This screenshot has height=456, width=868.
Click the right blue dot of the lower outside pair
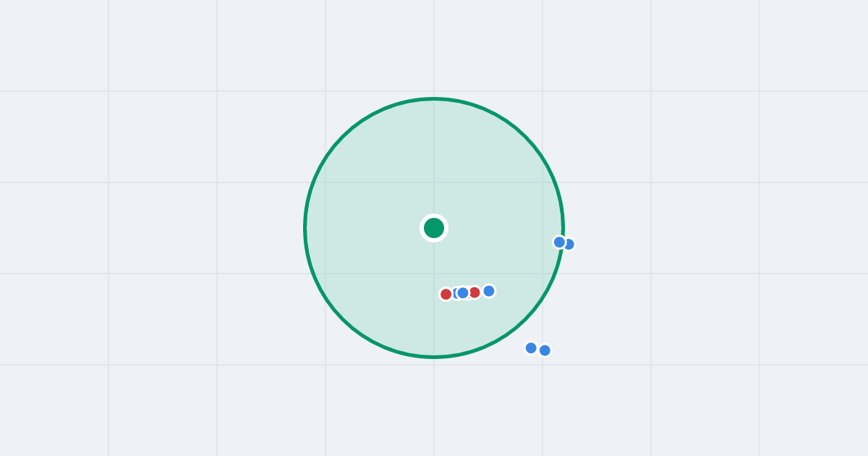545,350
